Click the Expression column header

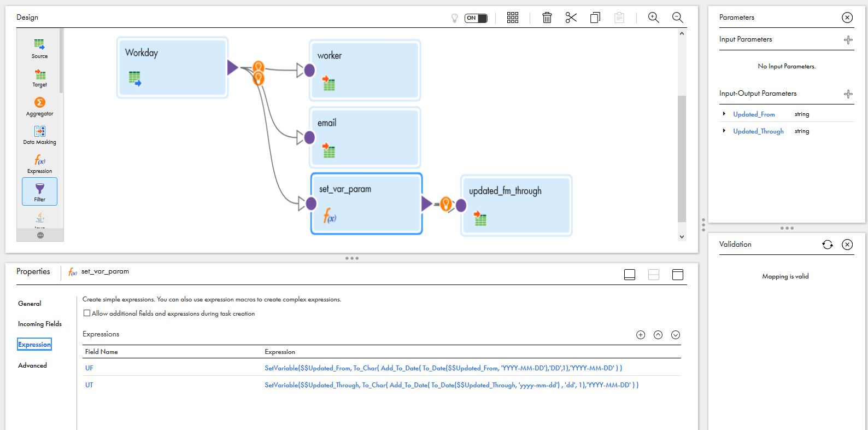point(280,352)
